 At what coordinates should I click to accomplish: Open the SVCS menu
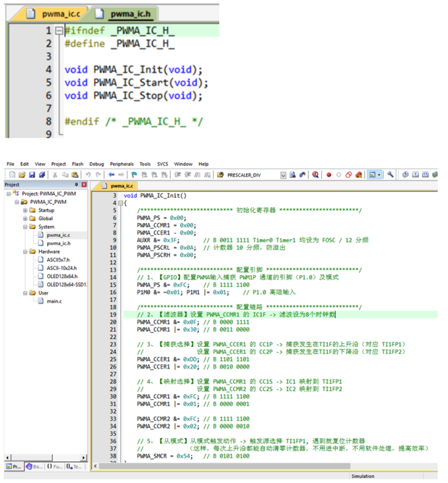point(163,164)
